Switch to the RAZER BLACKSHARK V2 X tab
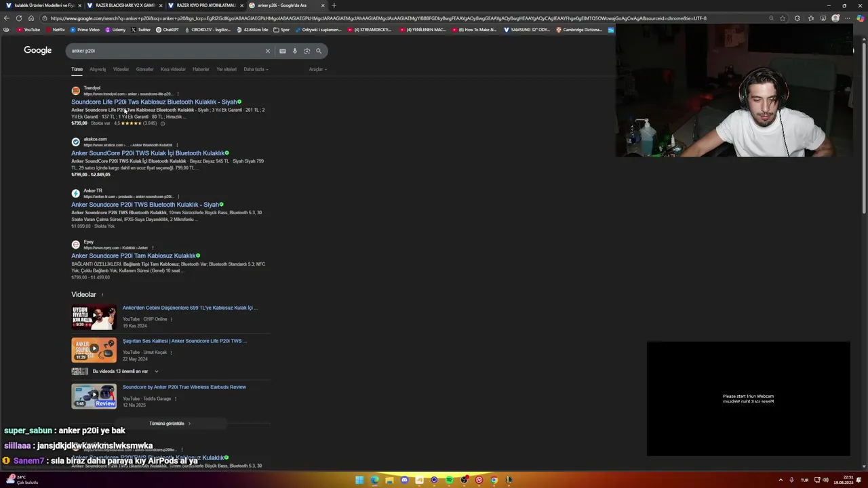The image size is (868, 488). (x=122, y=5)
